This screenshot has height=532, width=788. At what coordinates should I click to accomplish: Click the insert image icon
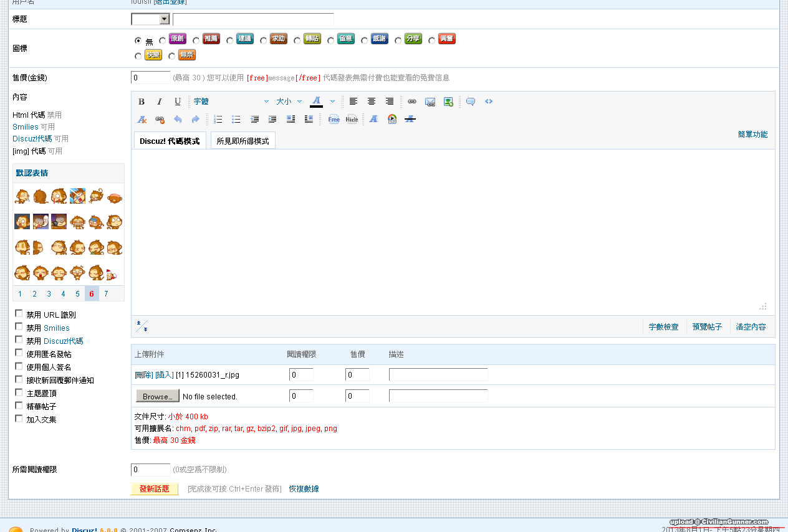[x=448, y=102]
